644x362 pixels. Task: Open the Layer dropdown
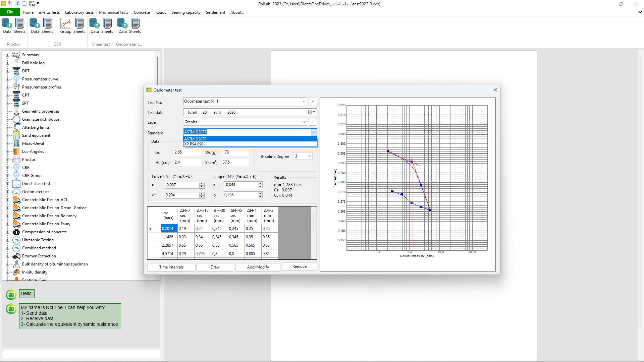pyautogui.click(x=304, y=122)
